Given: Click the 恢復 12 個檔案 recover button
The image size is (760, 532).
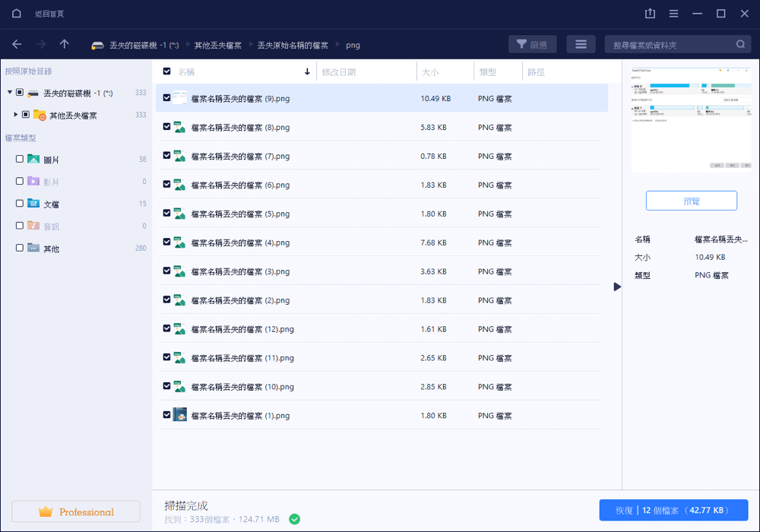Looking at the screenshot, I should point(673,510).
